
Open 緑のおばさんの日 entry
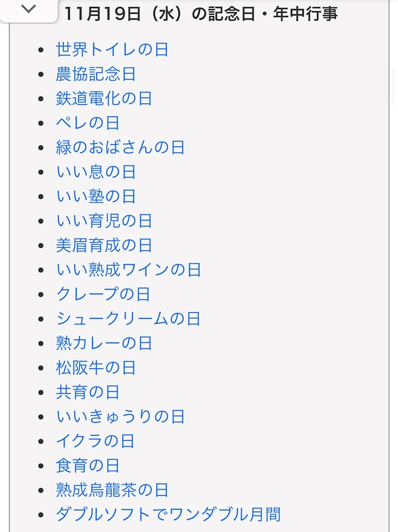[120, 148]
